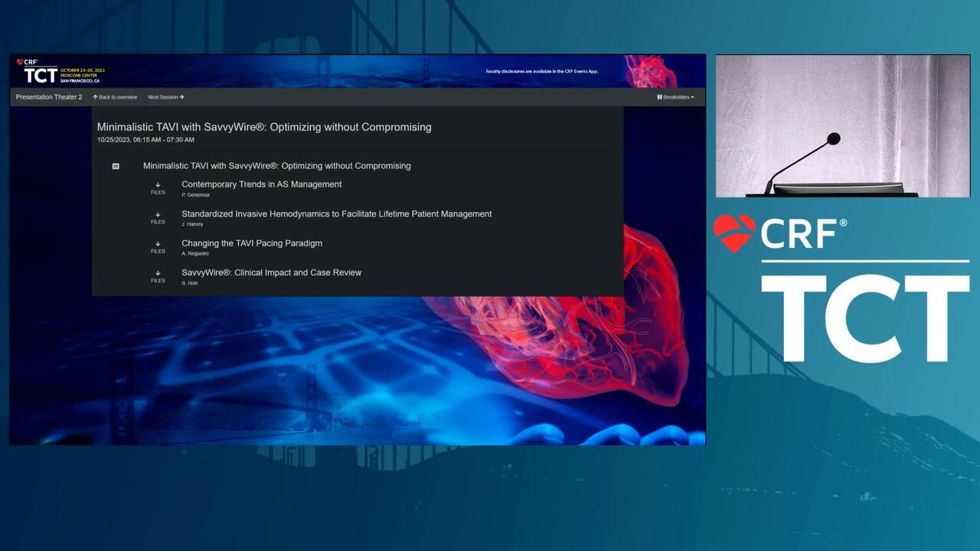Go Back to overview

(x=115, y=97)
